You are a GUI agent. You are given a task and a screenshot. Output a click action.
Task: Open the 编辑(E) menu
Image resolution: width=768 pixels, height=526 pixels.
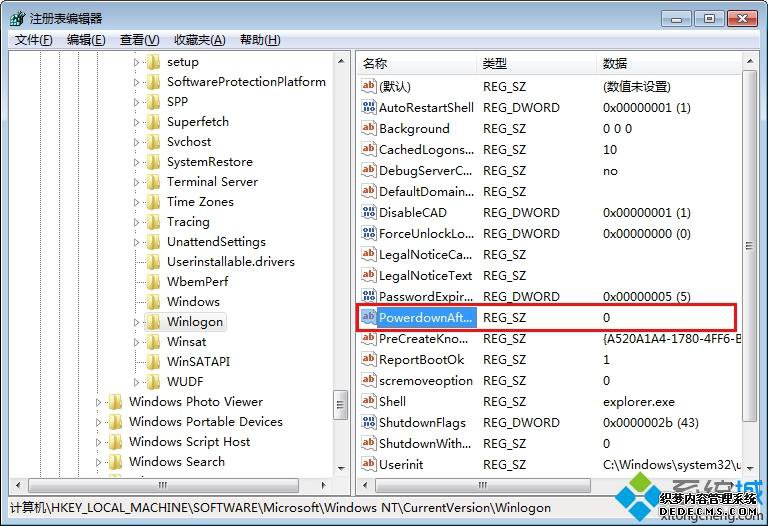coord(86,40)
